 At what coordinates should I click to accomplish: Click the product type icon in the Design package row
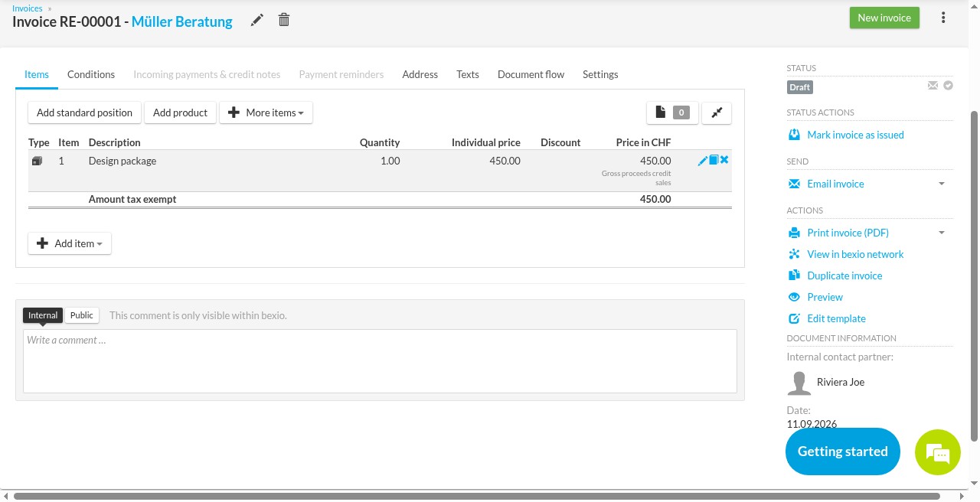(x=37, y=161)
